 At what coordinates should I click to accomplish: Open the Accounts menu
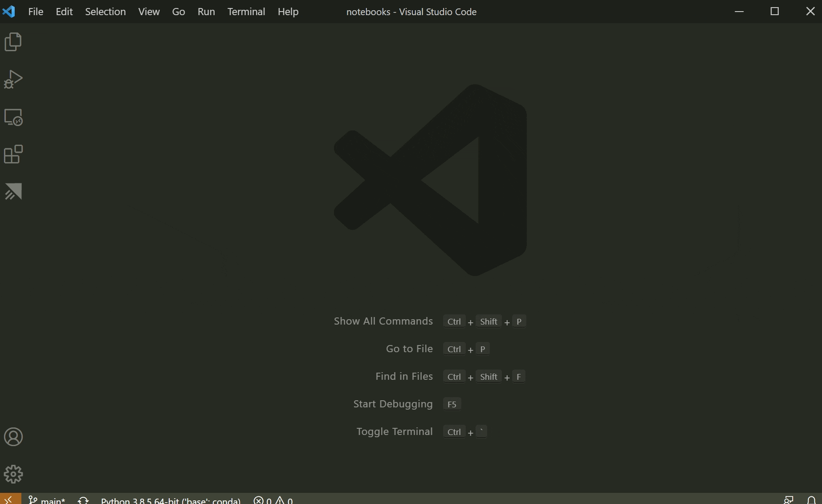(x=13, y=437)
